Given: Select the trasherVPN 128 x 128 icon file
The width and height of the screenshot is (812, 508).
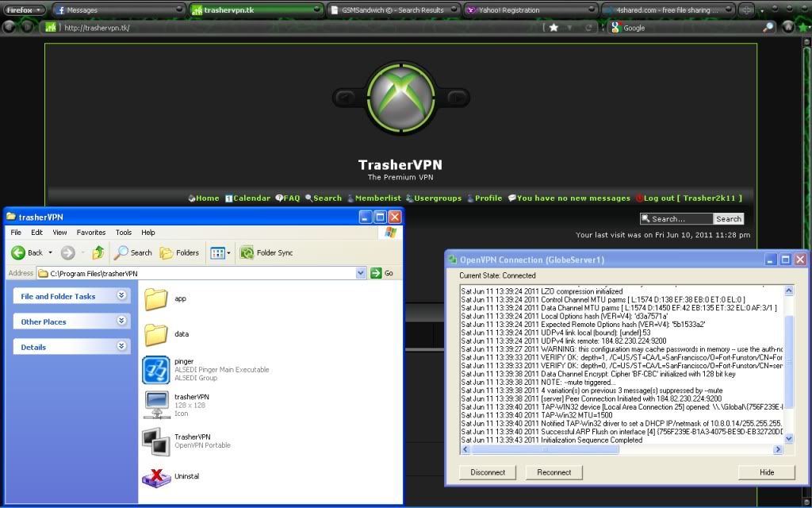Looking at the screenshot, I should tap(156, 405).
